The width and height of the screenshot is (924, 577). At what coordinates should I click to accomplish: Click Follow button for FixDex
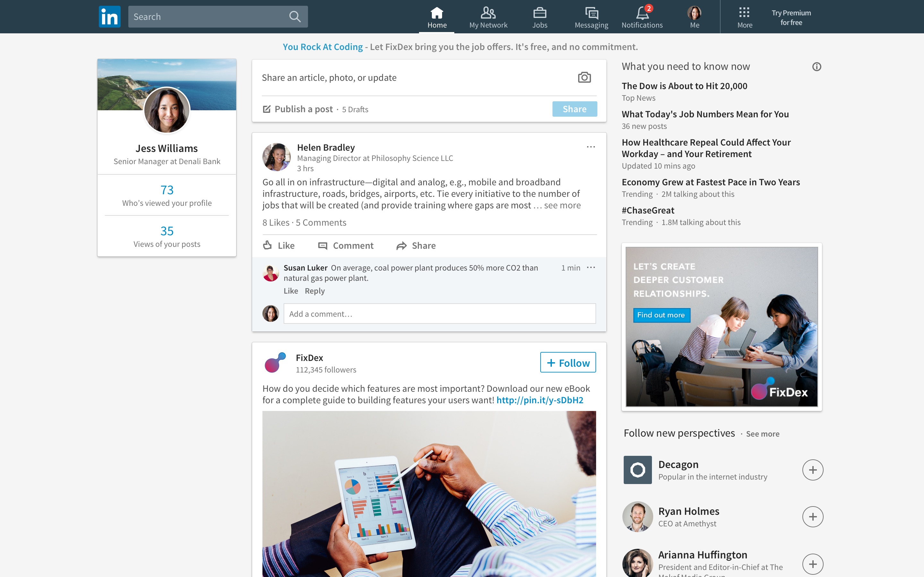coord(568,362)
